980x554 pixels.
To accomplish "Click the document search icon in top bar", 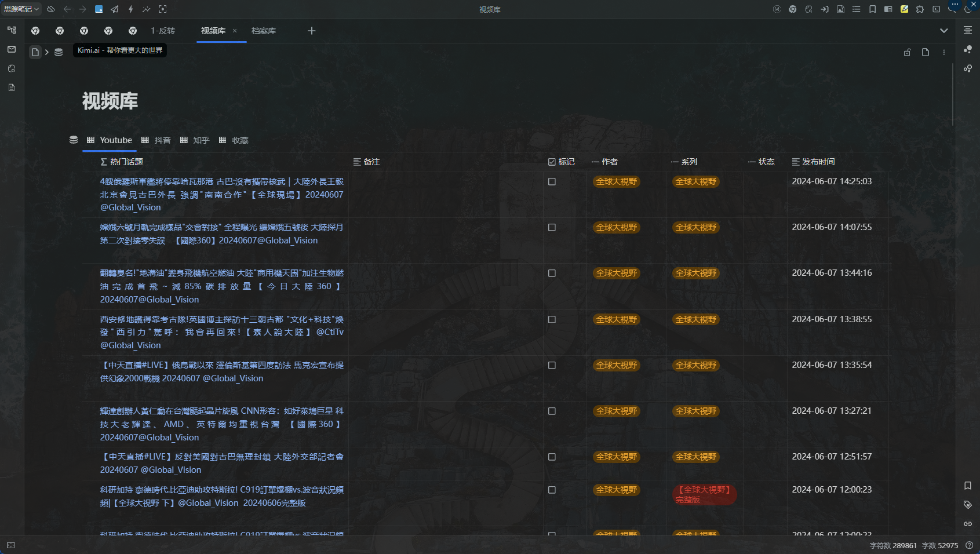I will [x=808, y=9].
